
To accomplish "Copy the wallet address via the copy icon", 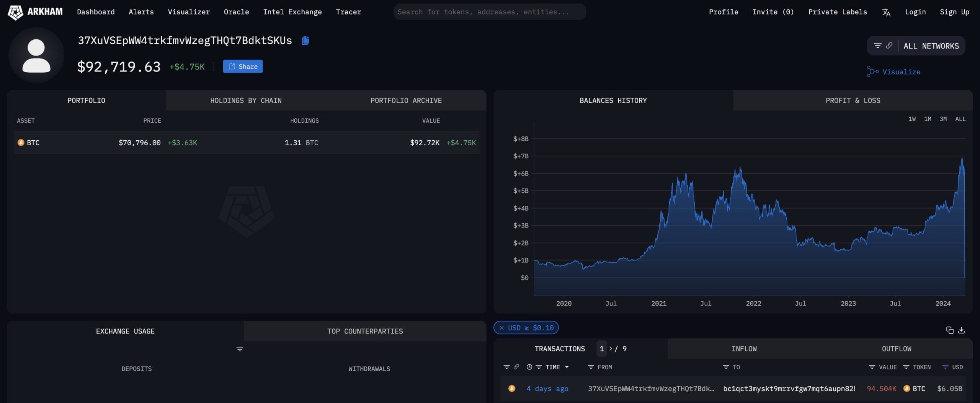I will pos(305,40).
